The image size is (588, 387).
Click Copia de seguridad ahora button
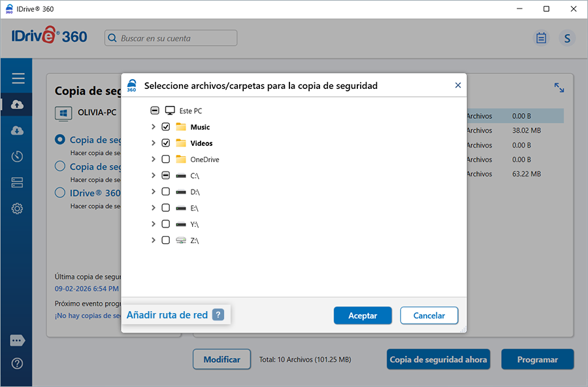438,360
